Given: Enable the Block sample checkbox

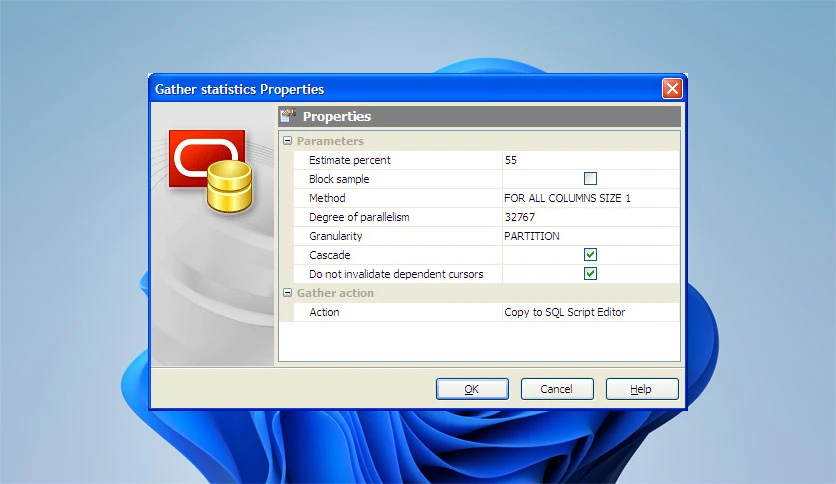Looking at the screenshot, I should tap(590, 179).
